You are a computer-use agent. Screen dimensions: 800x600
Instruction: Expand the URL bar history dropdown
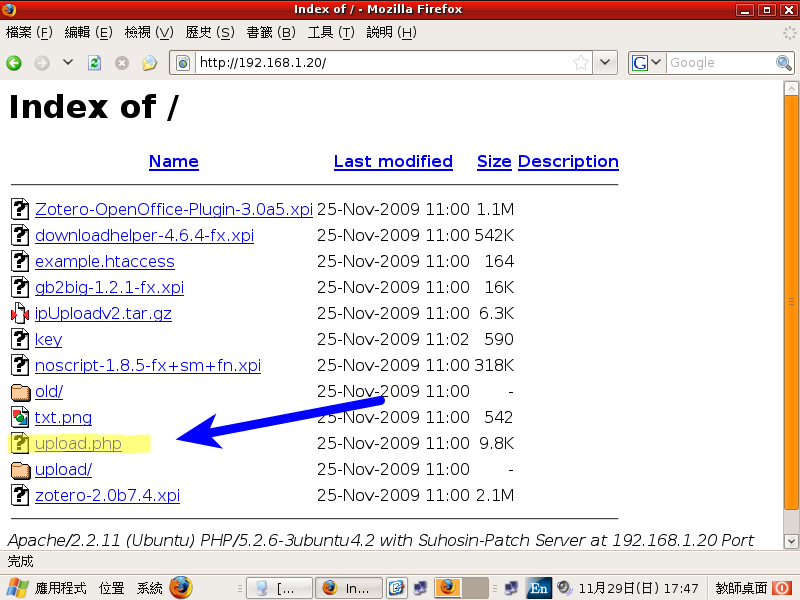tap(606, 63)
